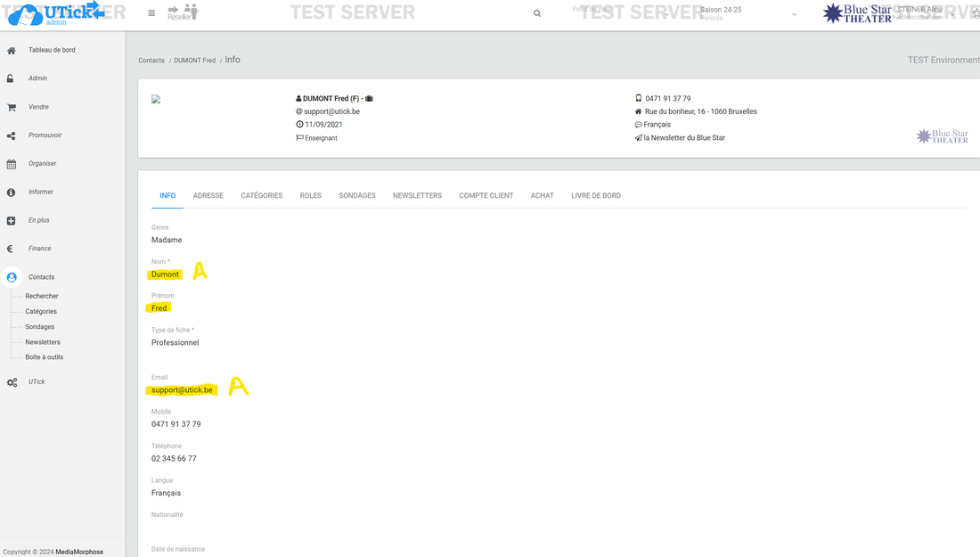Viewport: 980px width, 557px height.
Task: Open the COMPTE CLIENT tab
Action: point(486,195)
